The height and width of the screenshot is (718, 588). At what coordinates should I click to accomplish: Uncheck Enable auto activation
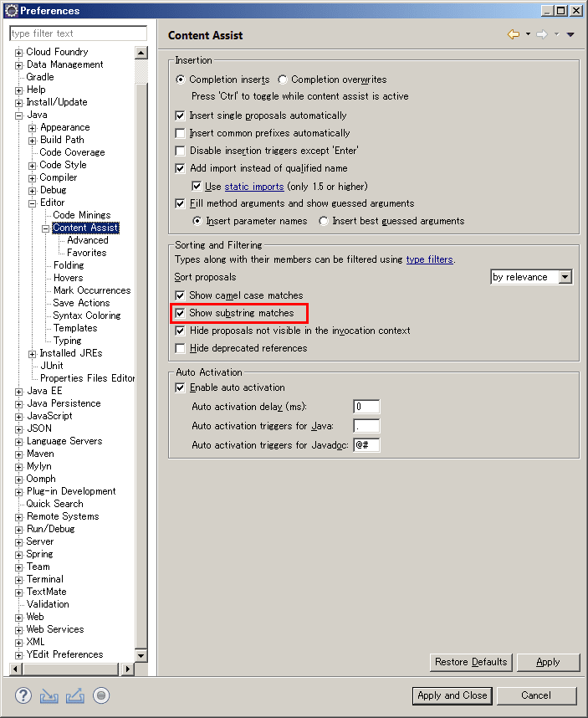coord(181,387)
